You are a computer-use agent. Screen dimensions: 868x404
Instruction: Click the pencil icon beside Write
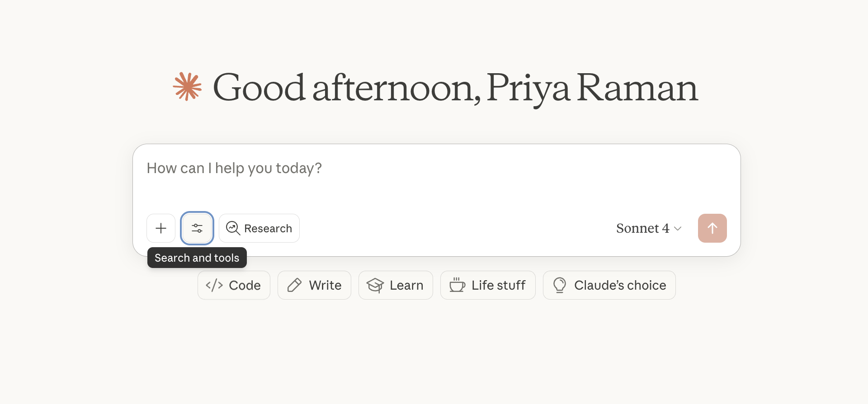coord(294,285)
